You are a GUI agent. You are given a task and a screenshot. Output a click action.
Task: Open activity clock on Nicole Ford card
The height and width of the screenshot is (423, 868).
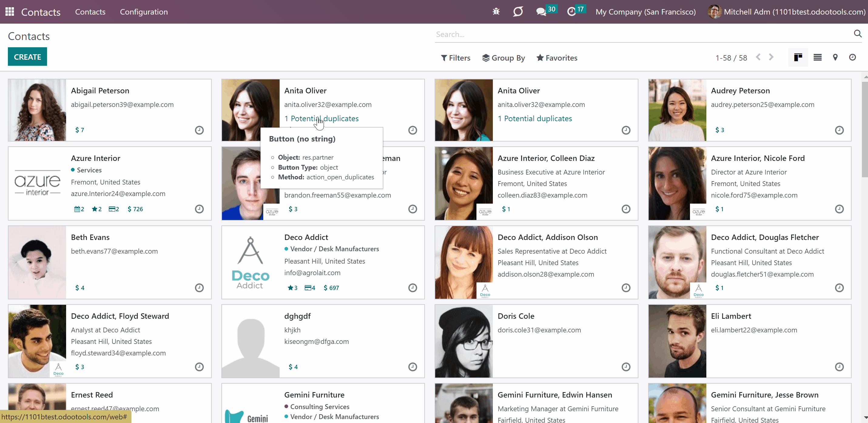tap(839, 209)
